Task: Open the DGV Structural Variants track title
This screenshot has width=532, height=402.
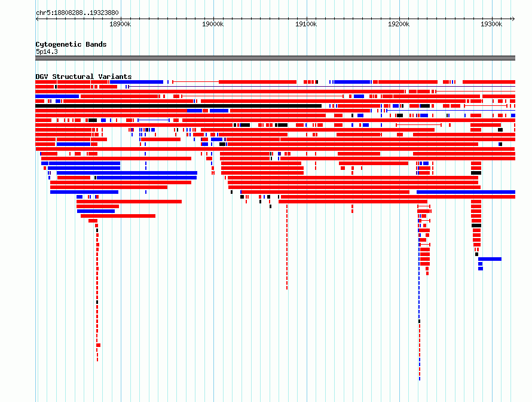Action: coord(84,77)
